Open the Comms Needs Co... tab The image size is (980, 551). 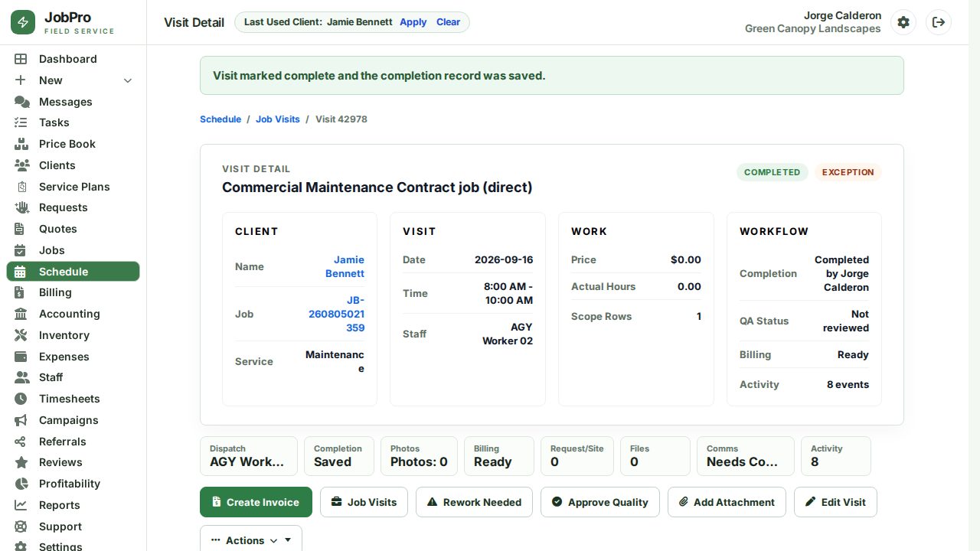(x=746, y=456)
